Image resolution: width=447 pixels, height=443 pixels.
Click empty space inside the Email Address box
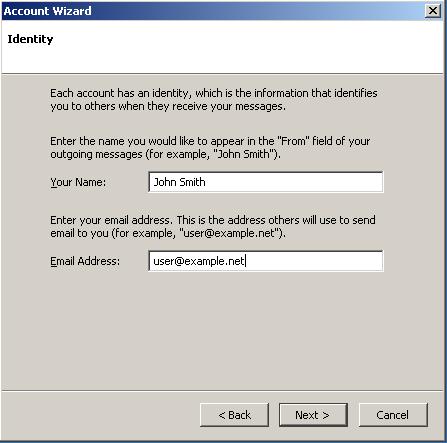pos(313,261)
